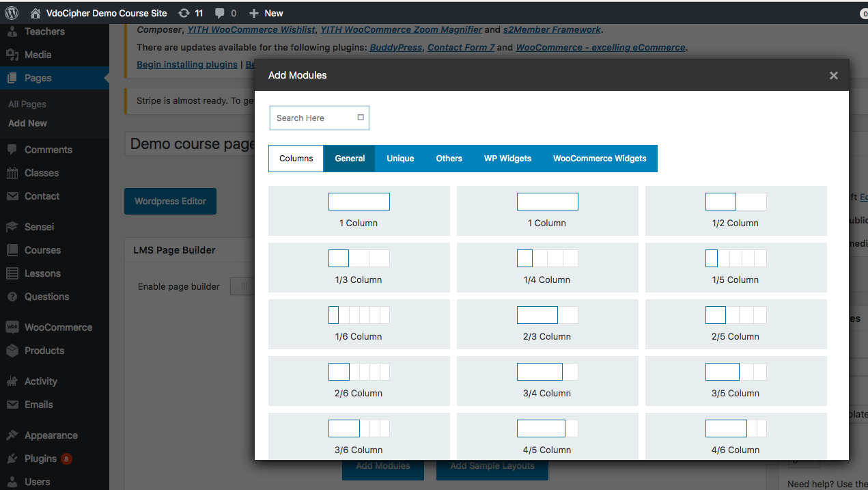Switch to the WP Widgets tab
Image resolution: width=868 pixels, height=490 pixels.
pos(507,159)
